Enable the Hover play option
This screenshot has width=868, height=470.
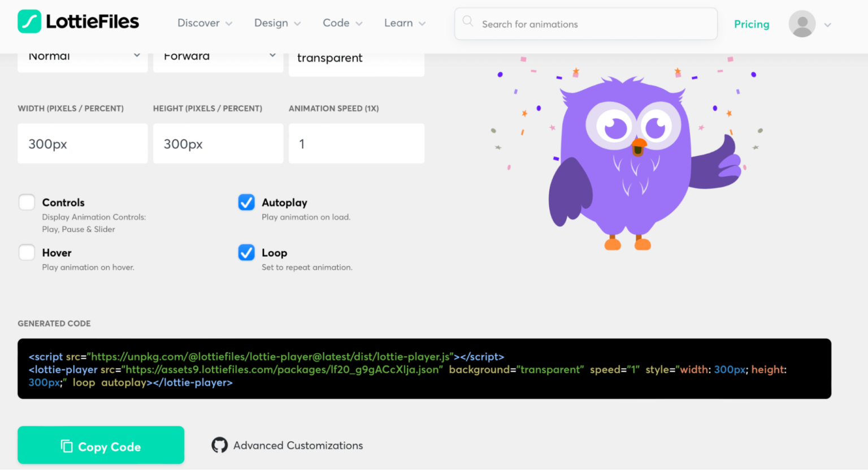[x=27, y=252]
